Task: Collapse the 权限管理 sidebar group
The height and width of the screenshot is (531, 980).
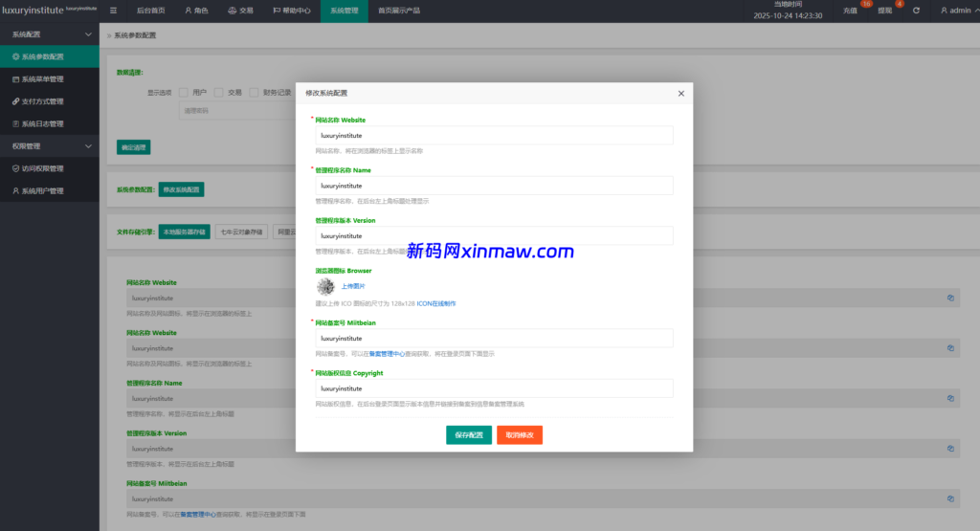Action: [x=50, y=146]
